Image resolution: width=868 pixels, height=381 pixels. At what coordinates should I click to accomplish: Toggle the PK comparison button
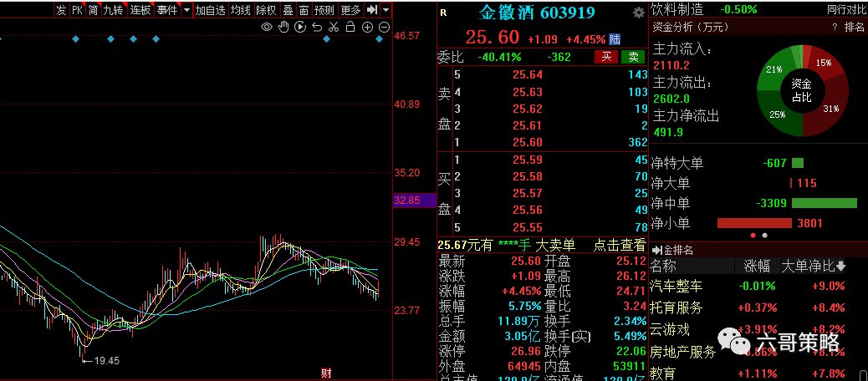coord(78,10)
